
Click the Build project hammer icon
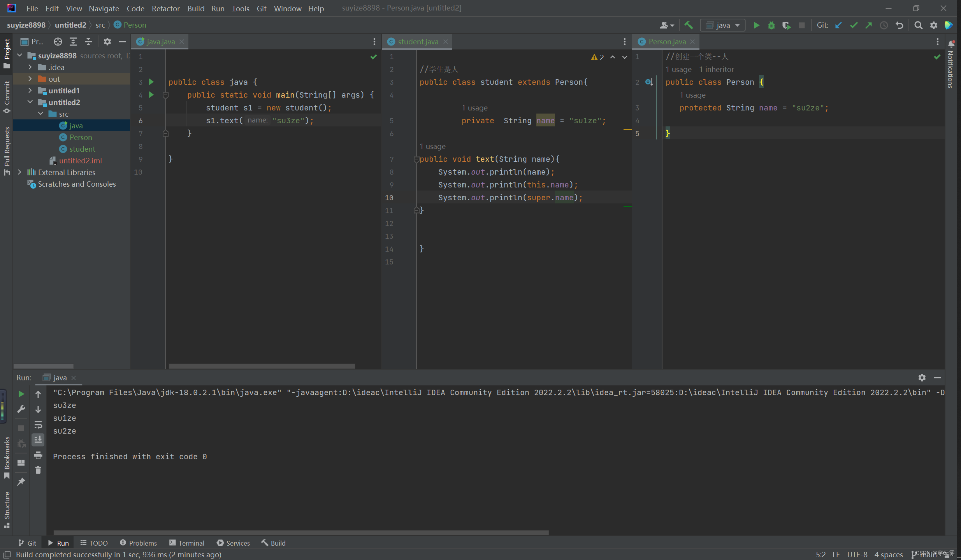pyautogui.click(x=689, y=25)
